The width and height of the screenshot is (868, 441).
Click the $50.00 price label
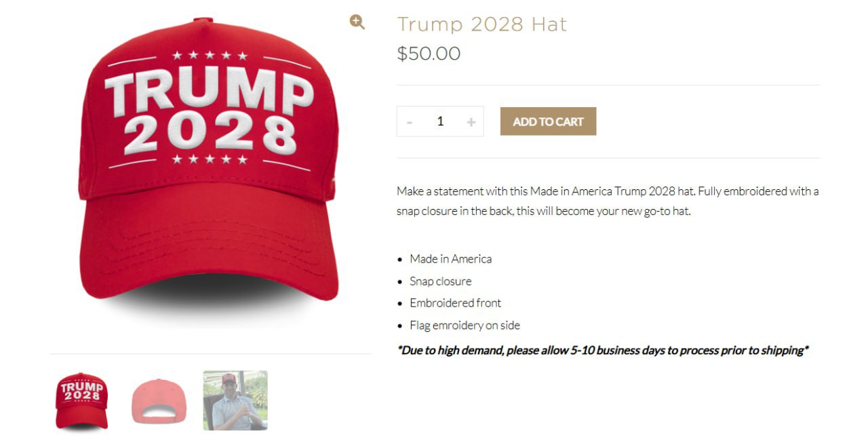click(429, 54)
